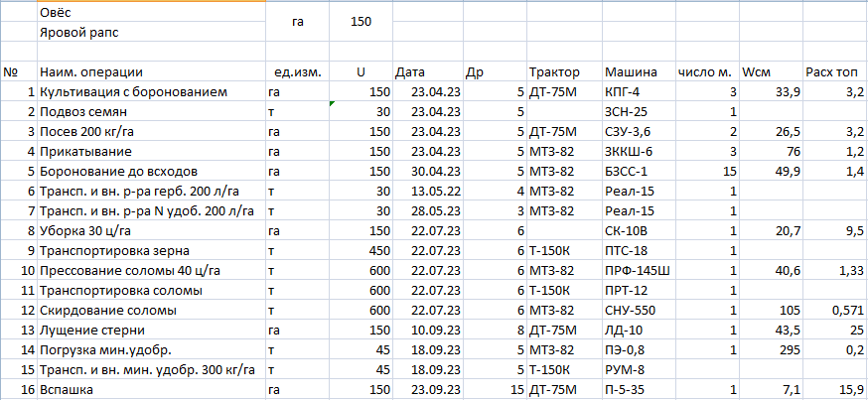Select the 'Прикатывание' cell
This screenshot has height=400, width=868.
pos(152,151)
